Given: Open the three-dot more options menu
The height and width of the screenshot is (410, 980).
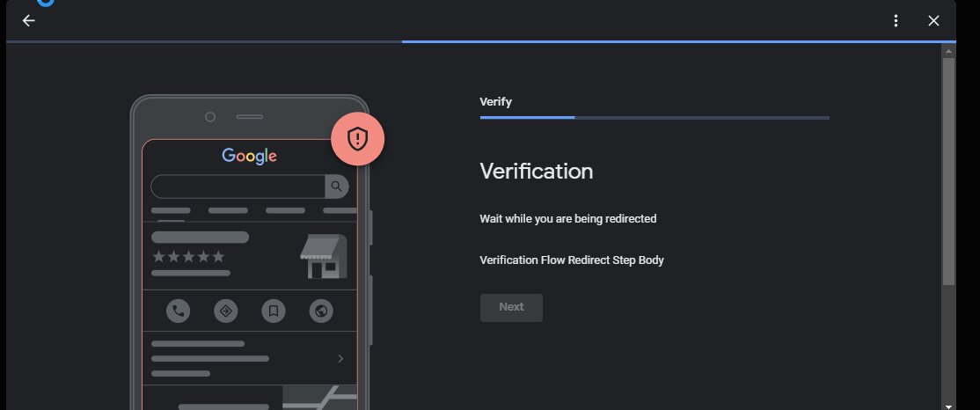Looking at the screenshot, I should pos(896,20).
